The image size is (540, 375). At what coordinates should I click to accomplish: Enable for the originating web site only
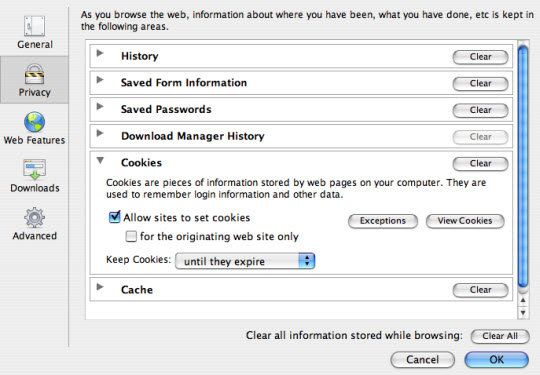coord(131,237)
